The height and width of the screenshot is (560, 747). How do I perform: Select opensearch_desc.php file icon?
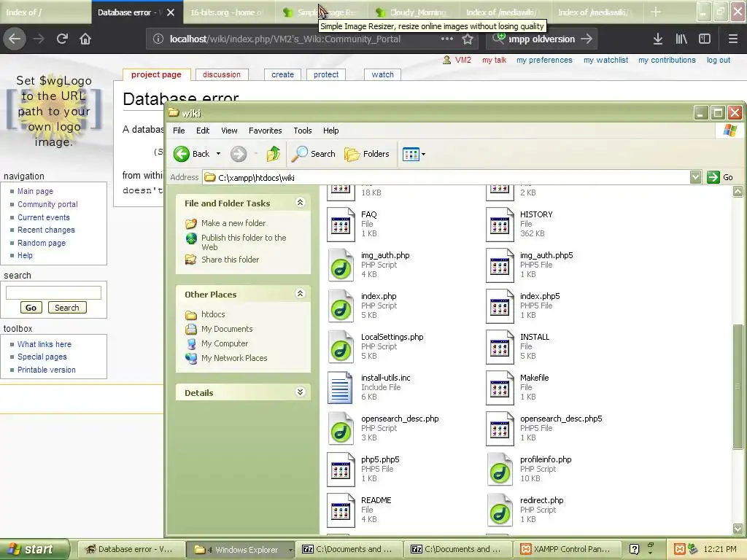tap(341, 429)
